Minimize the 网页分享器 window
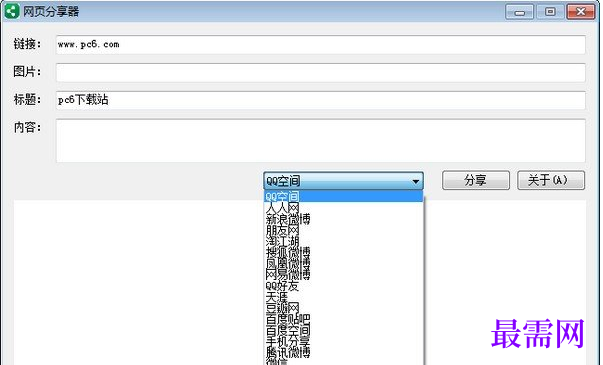 tap(519, 12)
